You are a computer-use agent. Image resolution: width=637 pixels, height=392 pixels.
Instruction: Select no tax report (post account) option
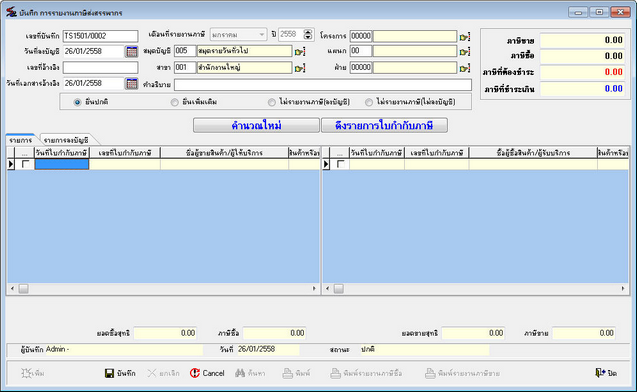pyautogui.click(x=271, y=102)
